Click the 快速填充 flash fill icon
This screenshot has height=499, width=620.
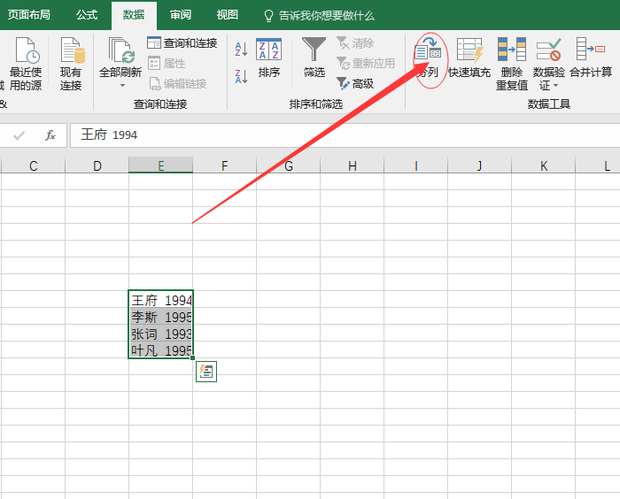click(x=470, y=49)
